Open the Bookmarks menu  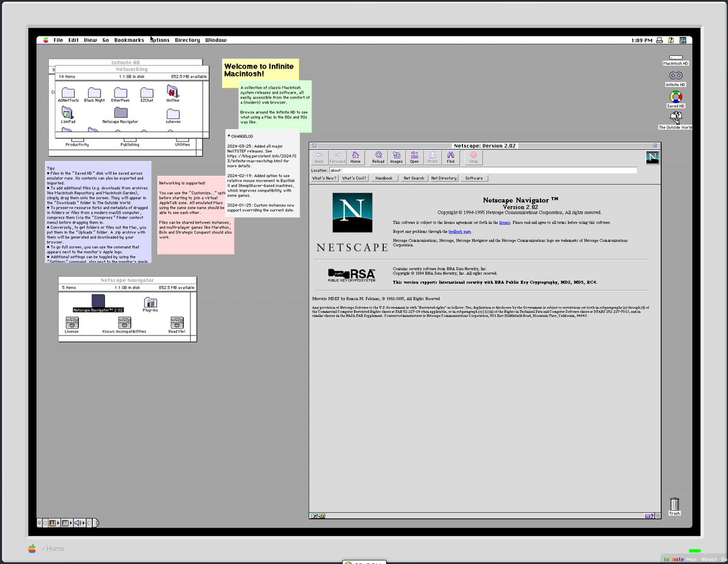point(129,40)
